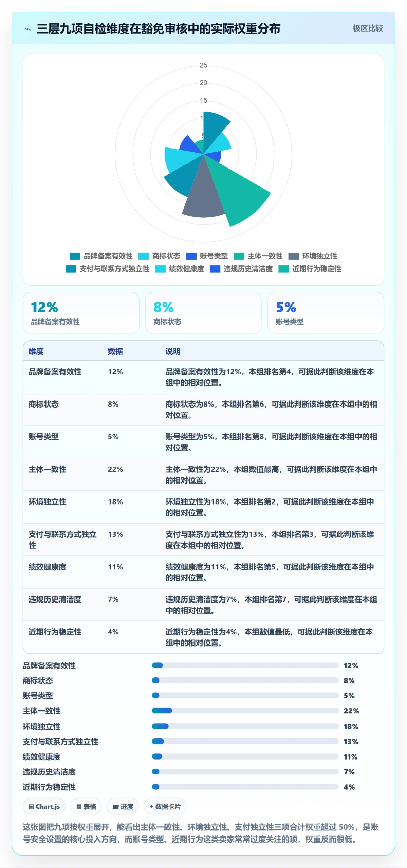Screen dimensions: 407x868
Task: Select the 22% value in table
Action: [x=115, y=469]
